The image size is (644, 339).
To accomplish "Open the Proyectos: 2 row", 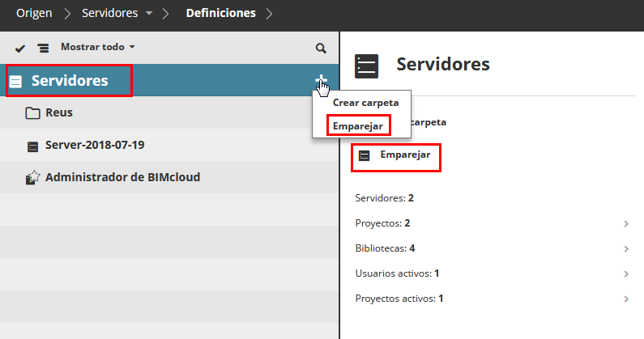I will 492,223.
